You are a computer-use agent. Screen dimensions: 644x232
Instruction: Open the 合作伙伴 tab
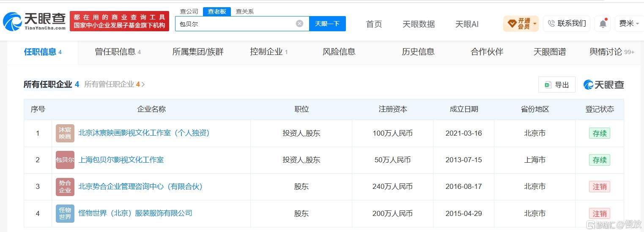pyautogui.click(x=487, y=52)
